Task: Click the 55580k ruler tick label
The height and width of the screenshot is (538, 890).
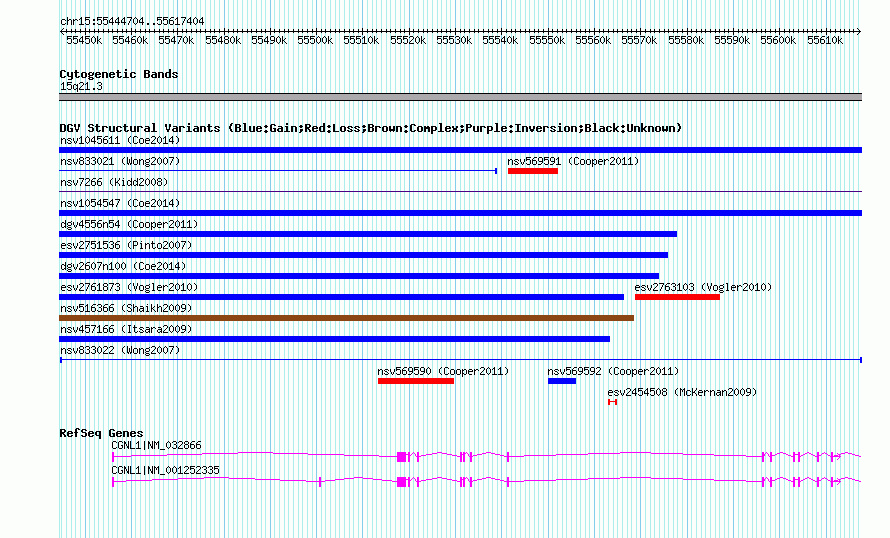Action: (686, 40)
